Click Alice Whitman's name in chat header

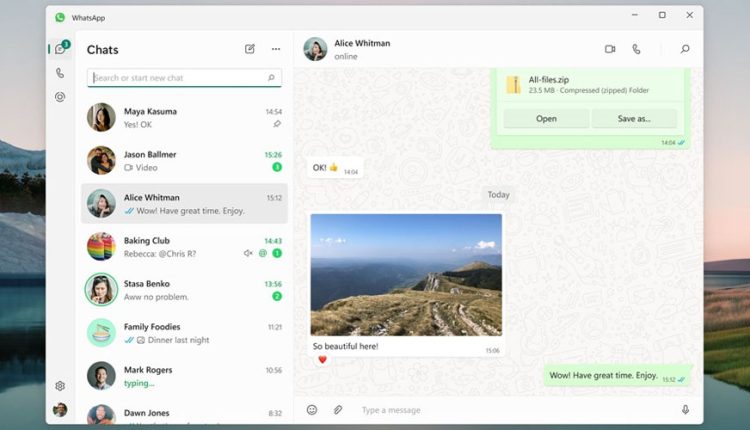[x=362, y=43]
